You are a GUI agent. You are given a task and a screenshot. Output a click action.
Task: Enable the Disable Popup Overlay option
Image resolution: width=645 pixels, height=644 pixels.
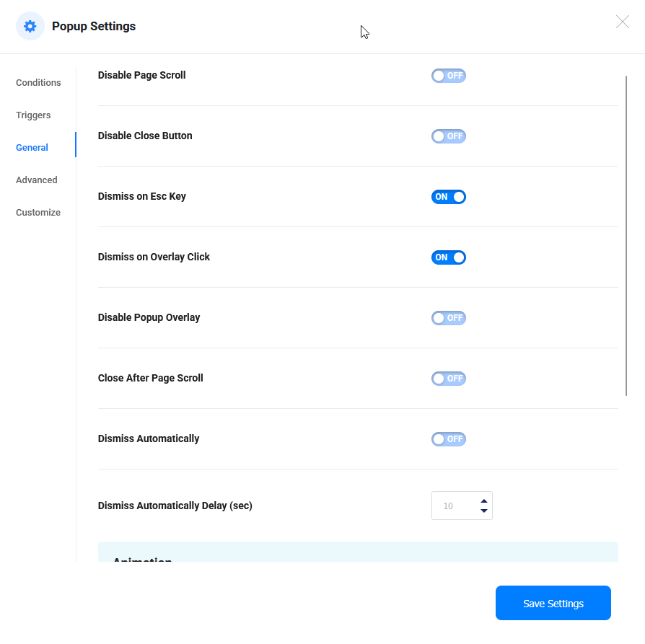pos(448,317)
